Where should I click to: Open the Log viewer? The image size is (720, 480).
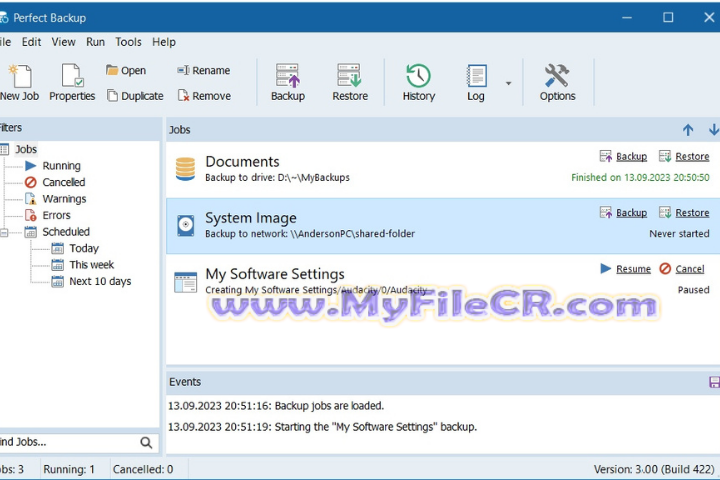coord(476,82)
